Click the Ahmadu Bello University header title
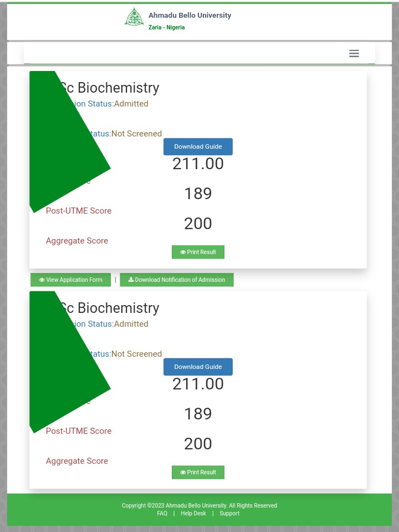The width and height of the screenshot is (399, 532). pyautogui.click(x=190, y=16)
